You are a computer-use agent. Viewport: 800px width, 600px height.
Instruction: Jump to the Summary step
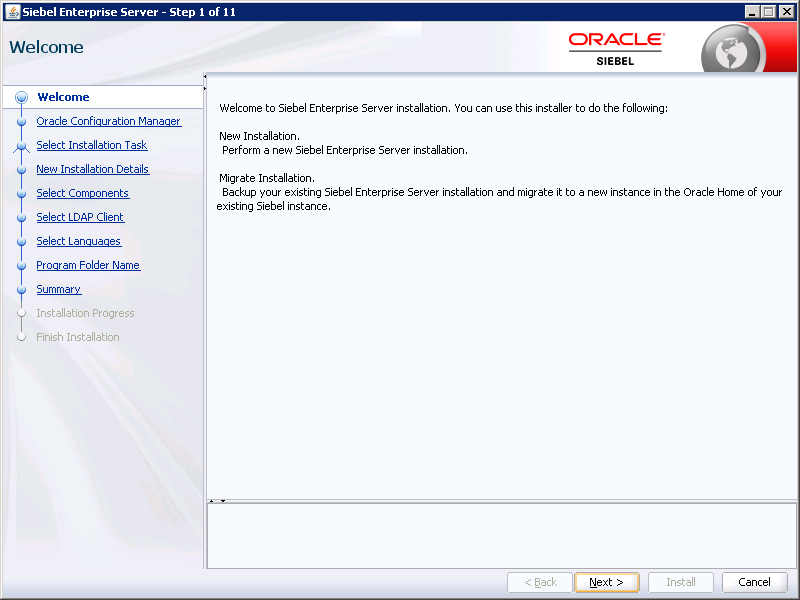pos(59,289)
